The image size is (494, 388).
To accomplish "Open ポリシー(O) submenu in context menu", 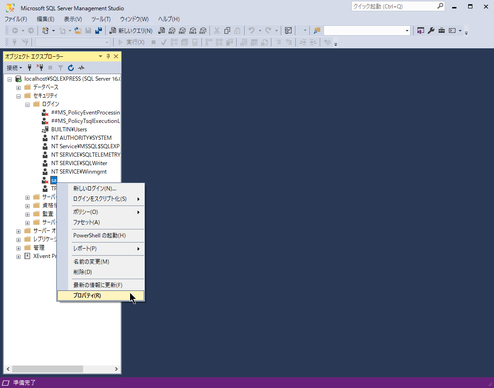I will [101, 212].
